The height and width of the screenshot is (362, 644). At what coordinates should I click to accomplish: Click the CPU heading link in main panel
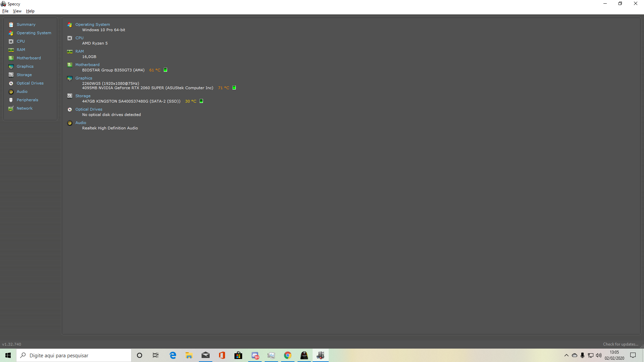tap(79, 38)
